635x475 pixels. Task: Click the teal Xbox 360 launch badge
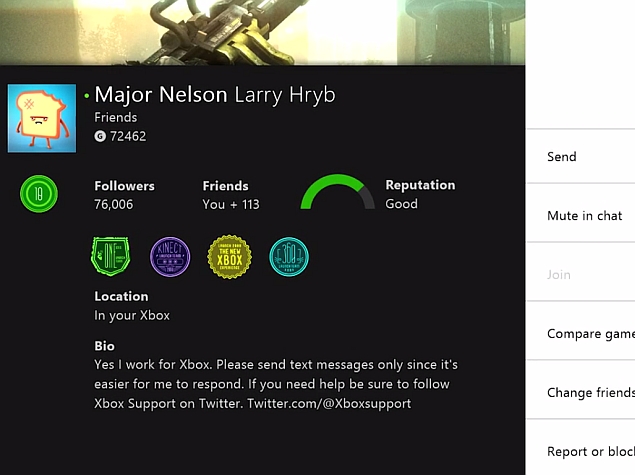289,257
